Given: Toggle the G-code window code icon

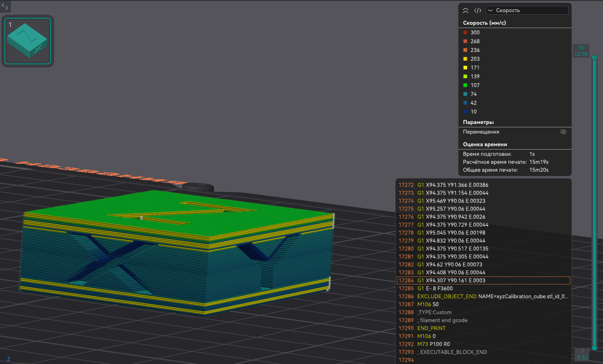Looking at the screenshot, I should pos(478,10).
